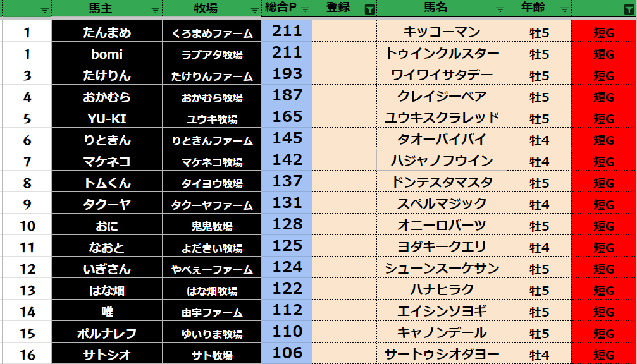Viewport: 637px width, 364px height.
Task: Select the ラブアタ牧場 ranch cell
Action: point(212,54)
